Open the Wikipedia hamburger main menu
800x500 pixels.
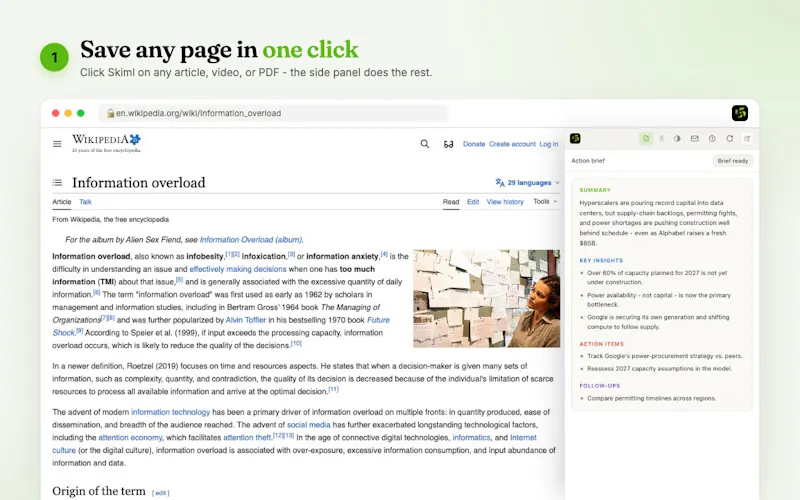(57, 144)
